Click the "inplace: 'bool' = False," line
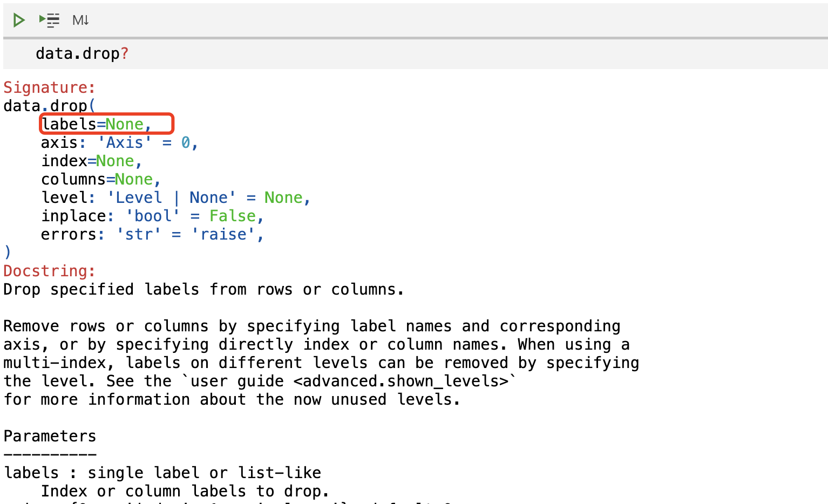Image resolution: width=828 pixels, height=504 pixels. click(x=152, y=216)
